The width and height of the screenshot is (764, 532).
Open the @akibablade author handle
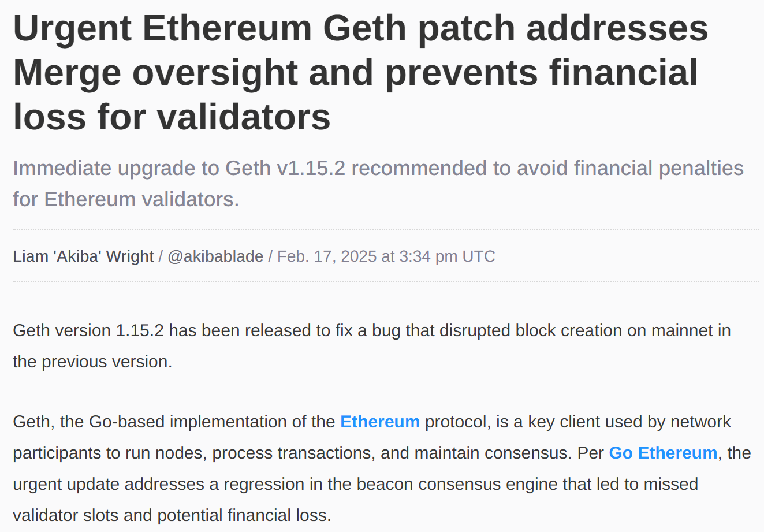coord(215,256)
